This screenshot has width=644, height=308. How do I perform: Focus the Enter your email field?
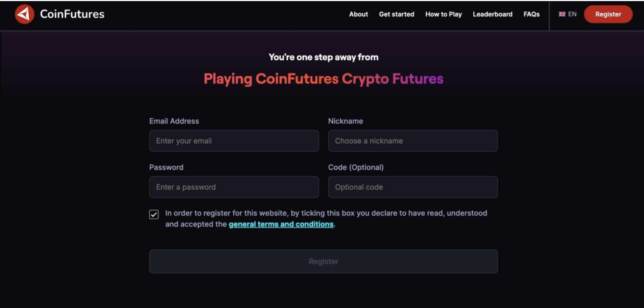(234, 141)
